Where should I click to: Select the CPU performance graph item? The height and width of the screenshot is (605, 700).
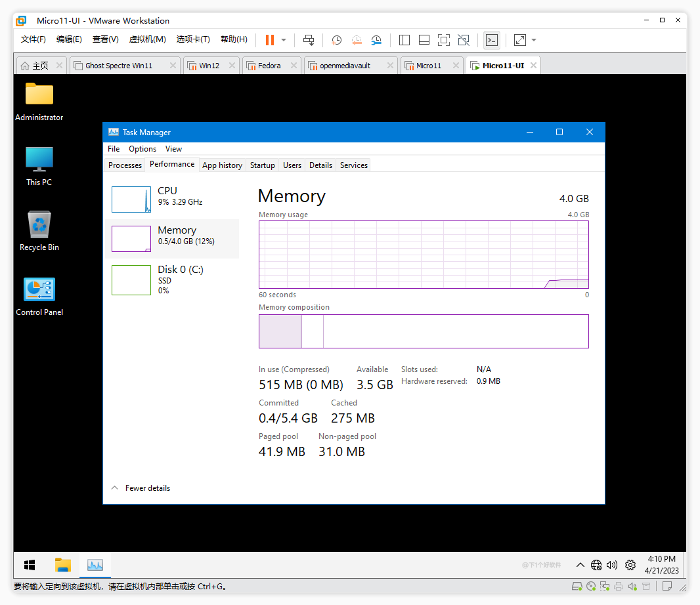[173, 199]
